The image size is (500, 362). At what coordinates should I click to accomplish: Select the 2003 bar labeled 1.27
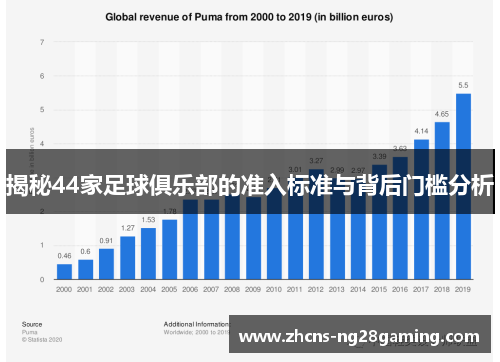pos(127,258)
